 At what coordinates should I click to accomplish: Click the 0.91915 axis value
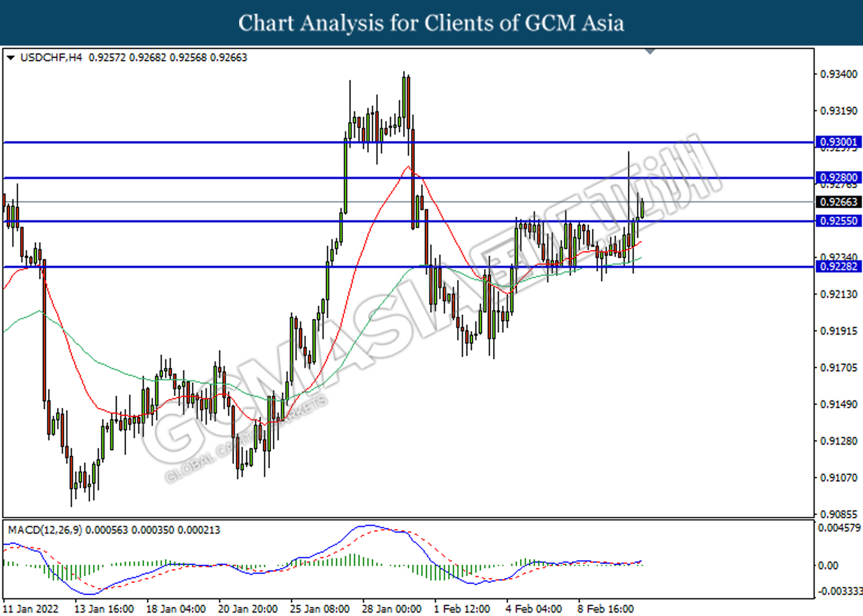pos(838,331)
